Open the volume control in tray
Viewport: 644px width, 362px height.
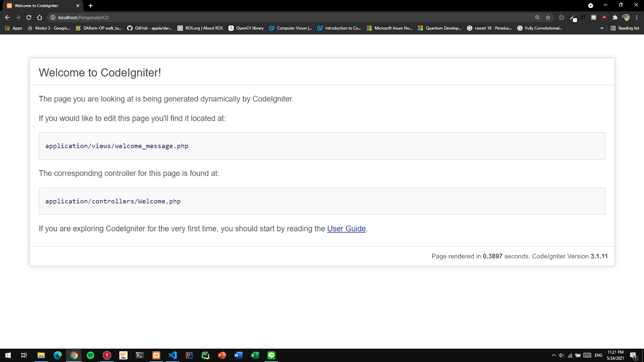coord(561,355)
